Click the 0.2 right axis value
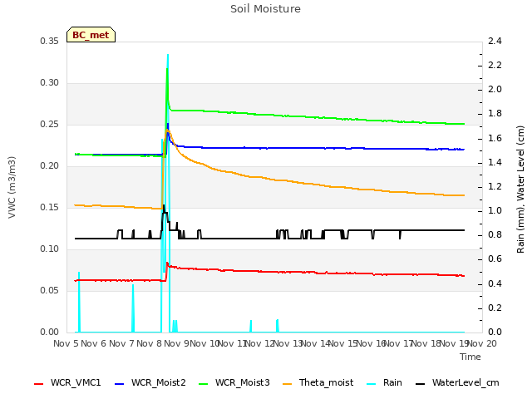 [x=495, y=308]
